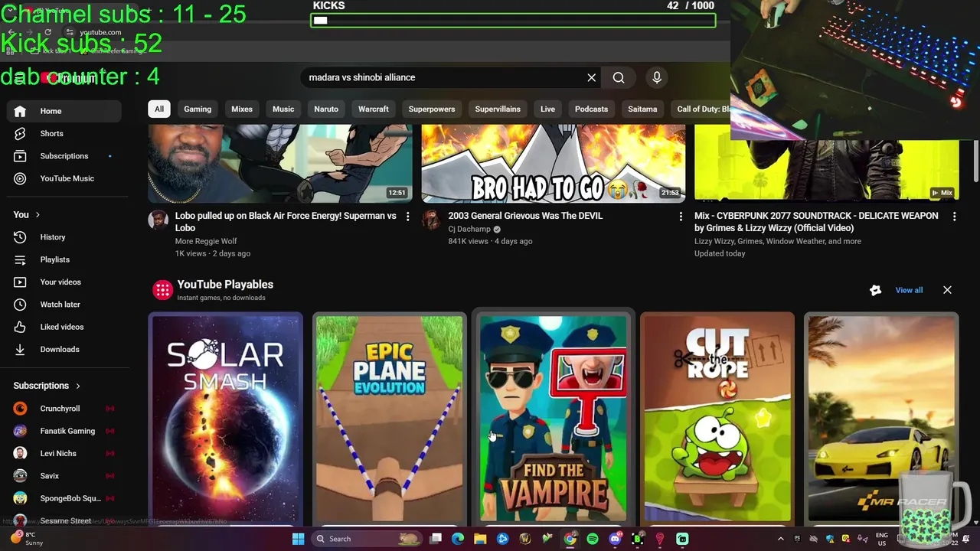This screenshot has width=980, height=551.
Task: Open File Explorer from the taskbar
Action: (480, 539)
